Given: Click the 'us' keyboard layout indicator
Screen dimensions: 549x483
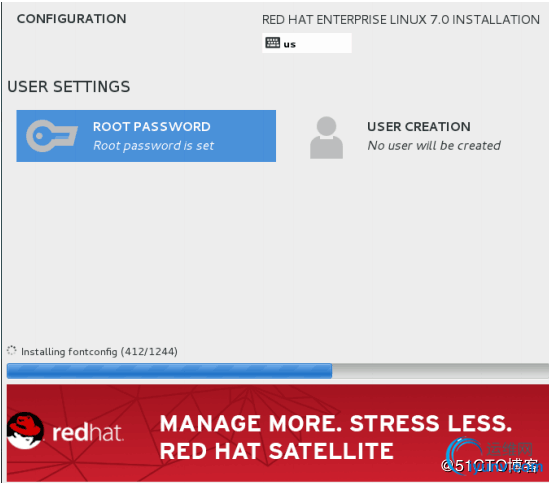Looking at the screenshot, I should [307, 43].
